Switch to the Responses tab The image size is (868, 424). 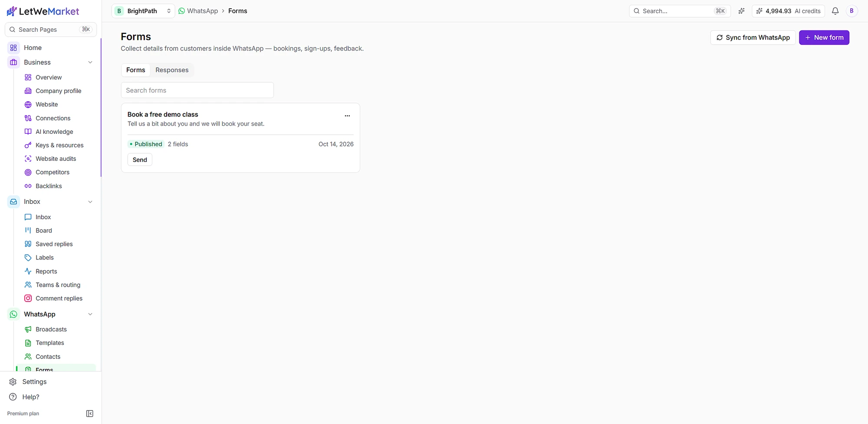(x=172, y=70)
